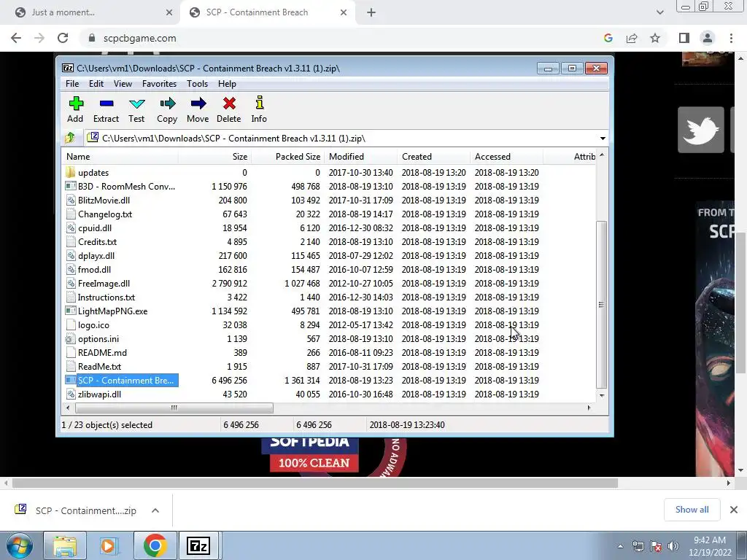747x560 pixels.
Task: Click the Add toolbar icon in 7-Zip
Action: (75, 104)
